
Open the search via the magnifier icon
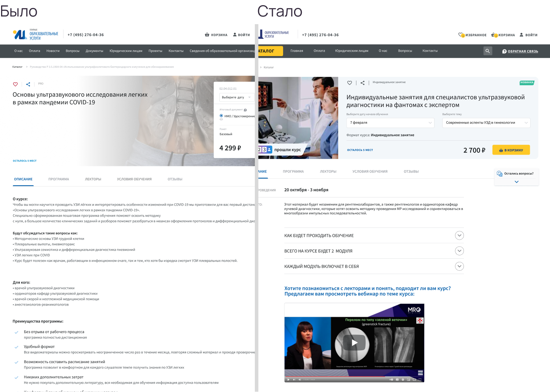[x=488, y=51]
